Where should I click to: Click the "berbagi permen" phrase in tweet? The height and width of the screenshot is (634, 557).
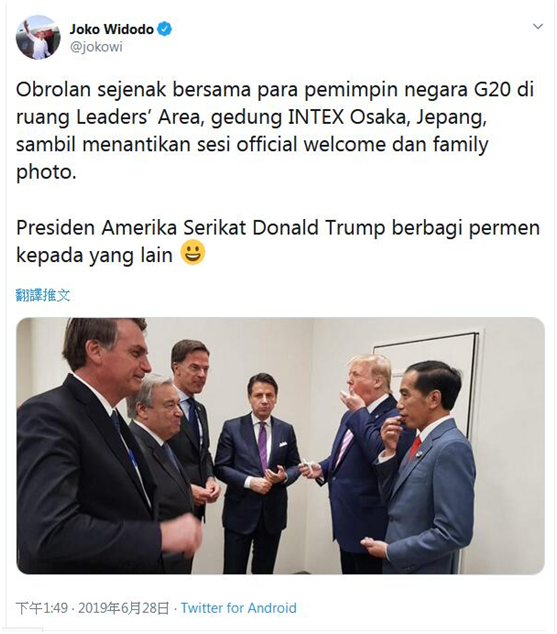pyautogui.click(x=466, y=228)
